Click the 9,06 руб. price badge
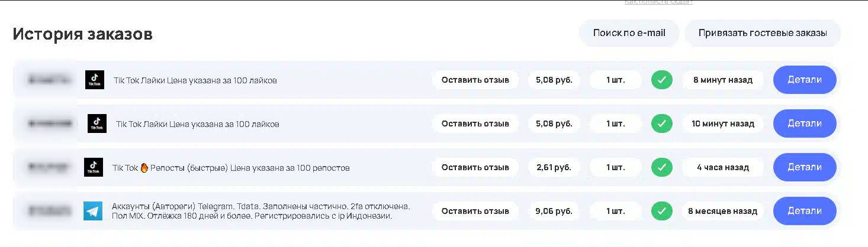Image resolution: width=868 pixels, height=247 pixels. [x=554, y=211]
